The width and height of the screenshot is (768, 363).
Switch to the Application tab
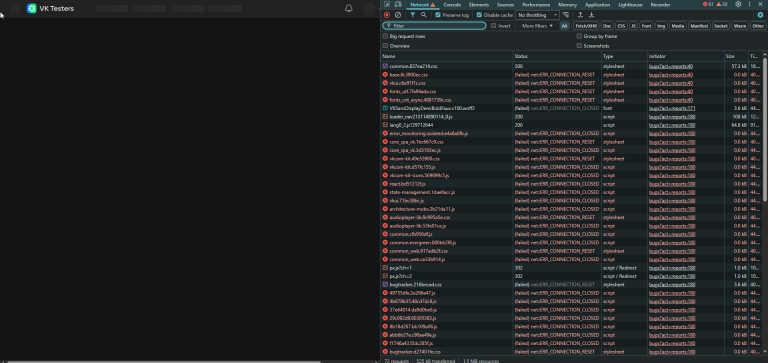pyautogui.click(x=598, y=4)
